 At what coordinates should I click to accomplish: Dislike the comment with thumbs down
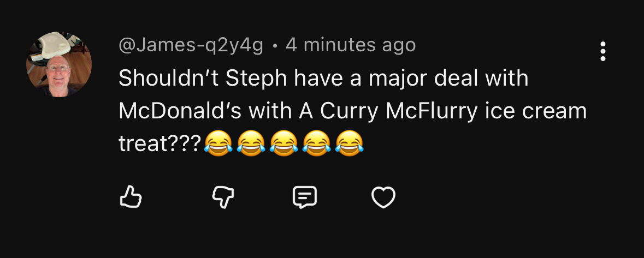pos(223,197)
